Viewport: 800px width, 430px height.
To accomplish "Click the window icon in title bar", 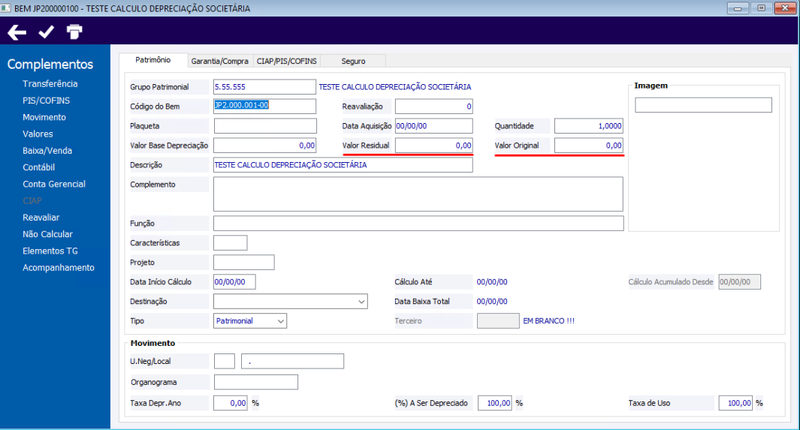I will pos(6,8).
